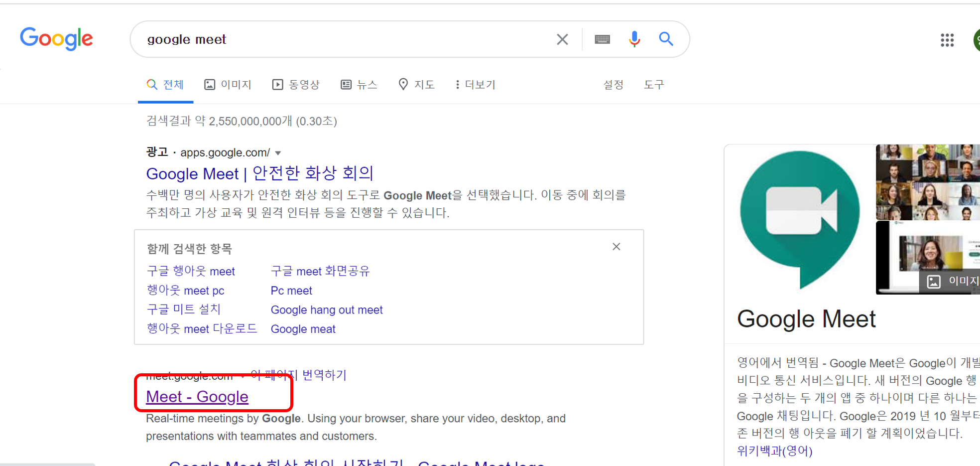Close the 함께 검색한 항목 box

click(x=616, y=247)
